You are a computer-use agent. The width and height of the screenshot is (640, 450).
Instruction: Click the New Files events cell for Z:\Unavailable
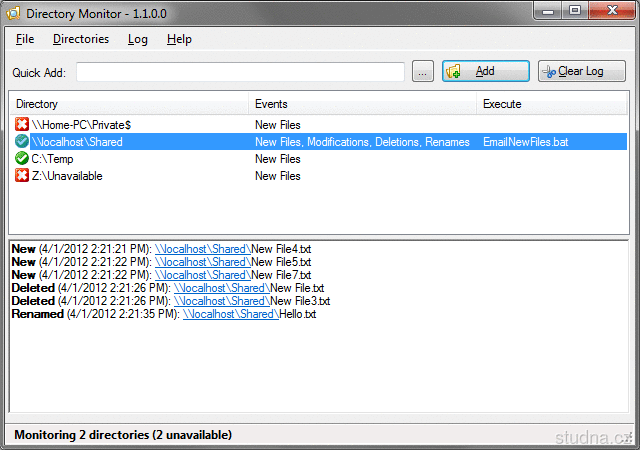[278, 176]
